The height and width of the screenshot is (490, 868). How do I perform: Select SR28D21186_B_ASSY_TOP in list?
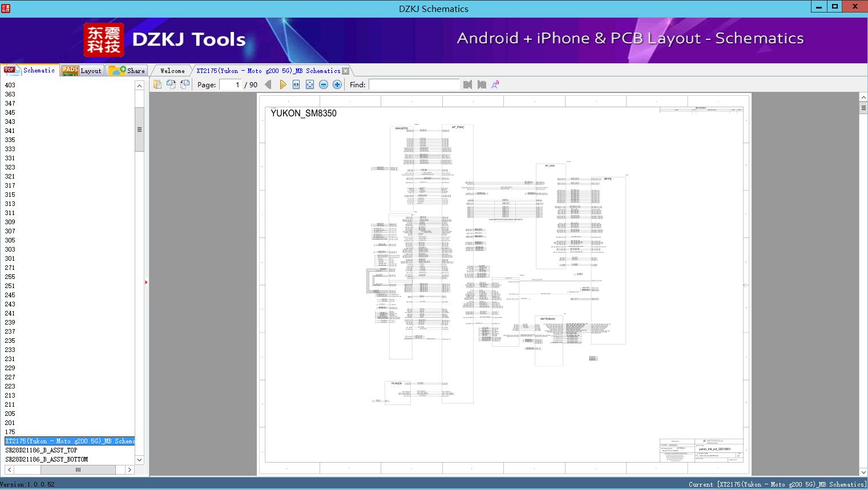click(41, 450)
